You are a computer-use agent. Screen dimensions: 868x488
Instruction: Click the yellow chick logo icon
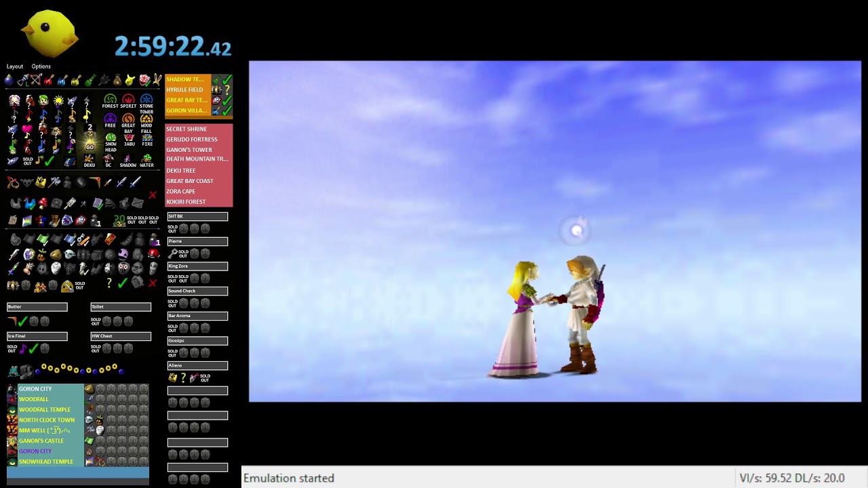coord(49,33)
